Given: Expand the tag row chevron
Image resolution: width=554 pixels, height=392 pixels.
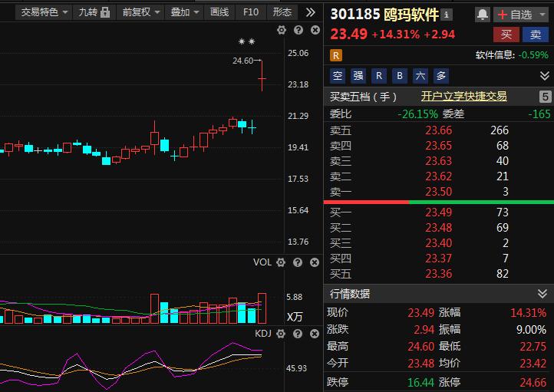Looking at the screenshot, I should (x=545, y=76).
